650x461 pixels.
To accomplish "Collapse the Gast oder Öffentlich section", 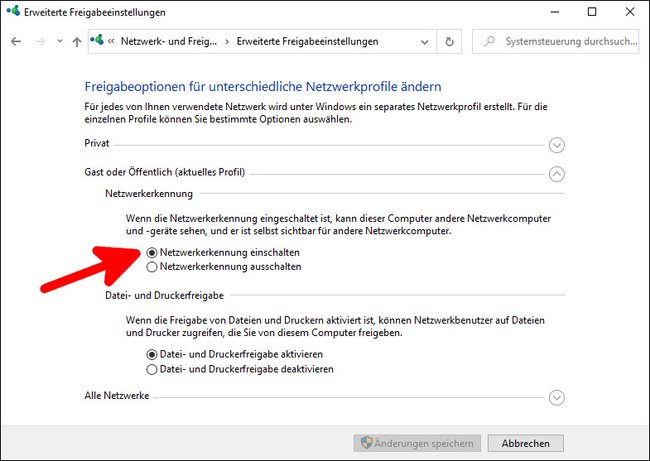I will click(557, 174).
